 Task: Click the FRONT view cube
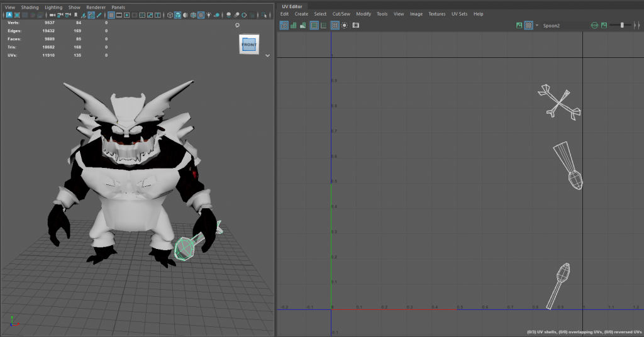click(x=249, y=45)
